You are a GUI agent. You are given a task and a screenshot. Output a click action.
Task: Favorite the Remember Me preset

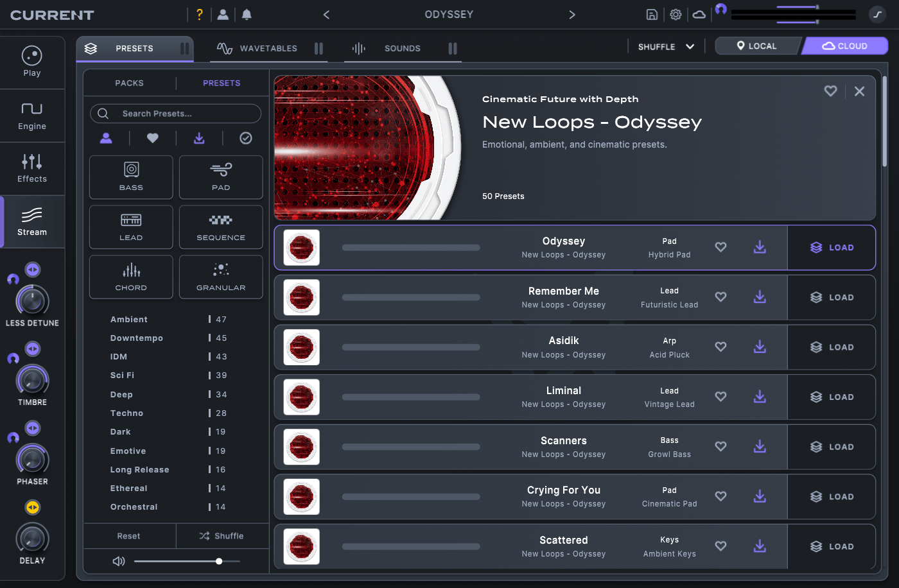[720, 297]
